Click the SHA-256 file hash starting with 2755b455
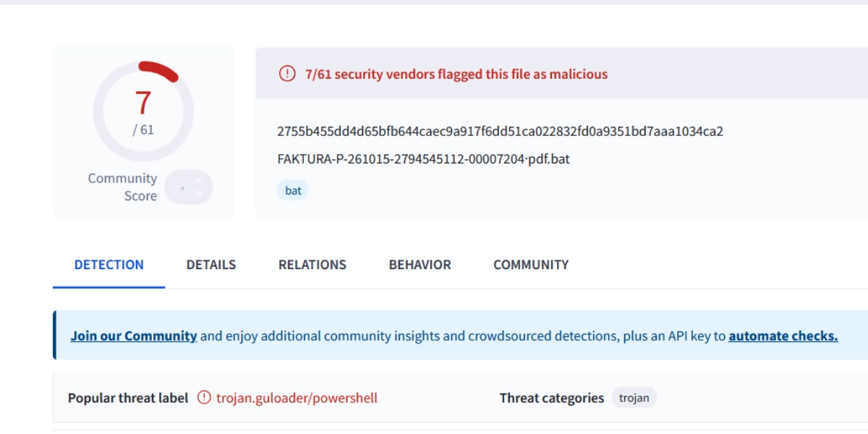The height and width of the screenshot is (434, 868). click(500, 131)
